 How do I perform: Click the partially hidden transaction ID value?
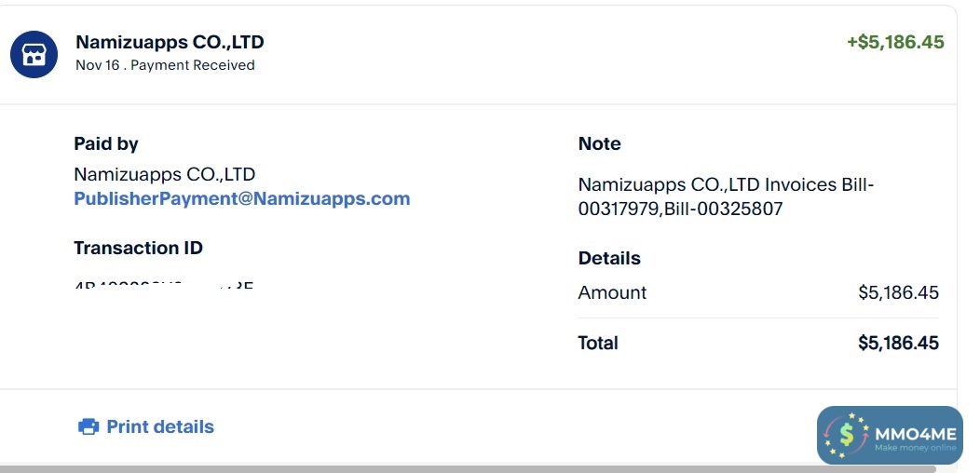163,283
